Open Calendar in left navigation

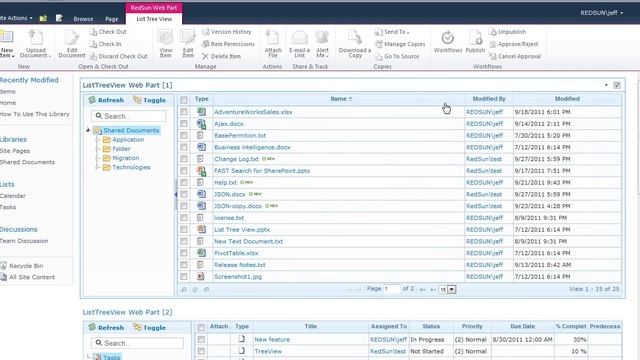click(x=13, y=196)
